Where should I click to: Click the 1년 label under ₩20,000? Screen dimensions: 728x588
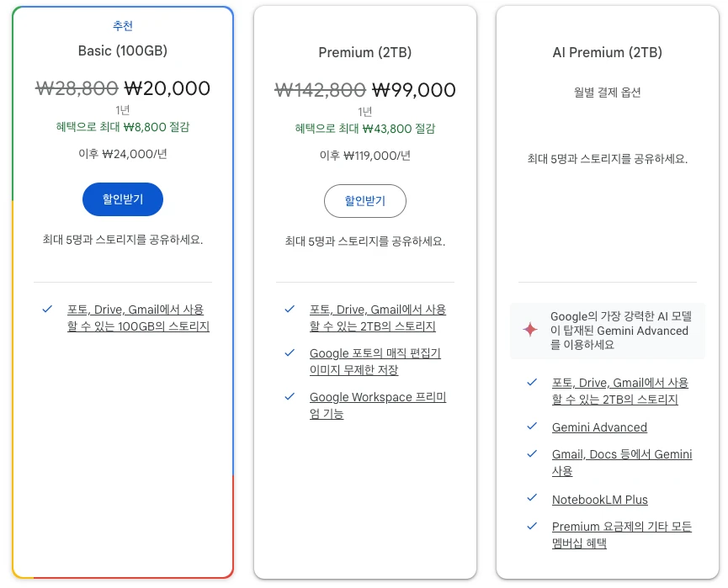click(x=123, y=110)
